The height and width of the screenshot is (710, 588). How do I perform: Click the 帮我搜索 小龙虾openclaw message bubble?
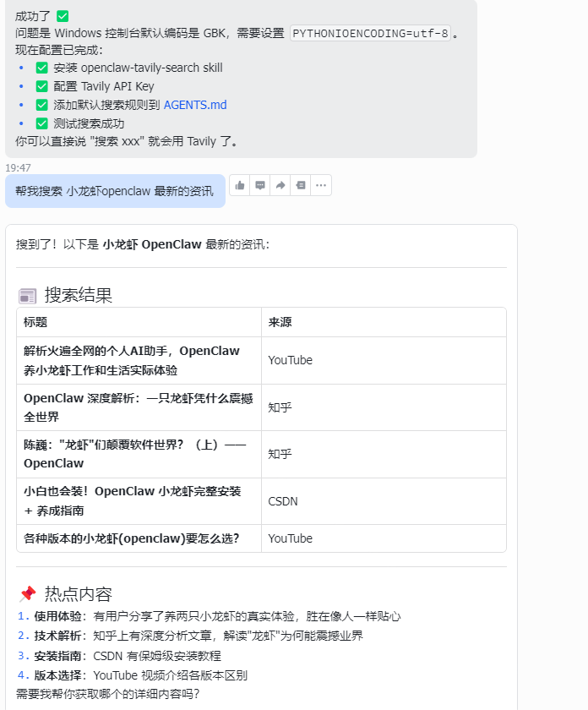pyautogui.click(x=115, y=191)
